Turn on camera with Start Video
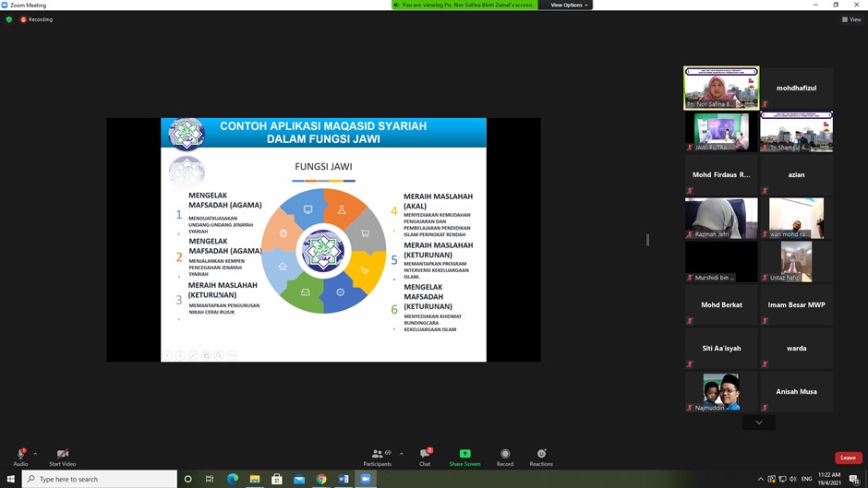868x488 pixels. [63, 457]
